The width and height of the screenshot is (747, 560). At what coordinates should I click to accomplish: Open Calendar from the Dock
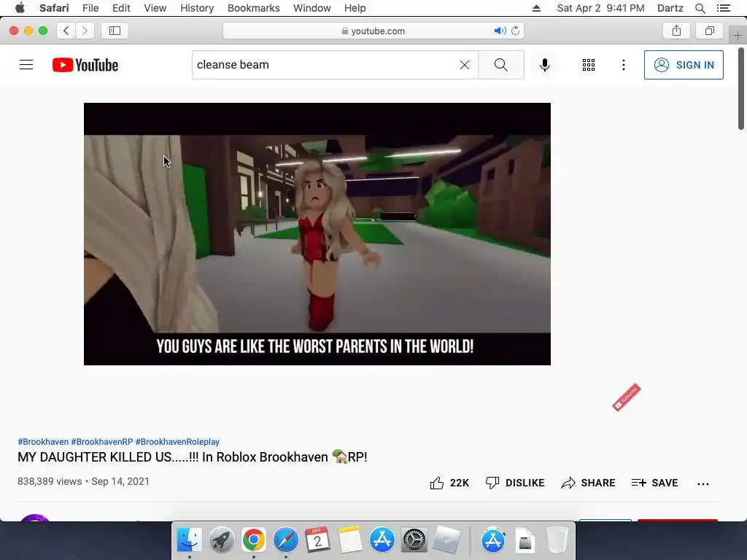pos(318,540)
